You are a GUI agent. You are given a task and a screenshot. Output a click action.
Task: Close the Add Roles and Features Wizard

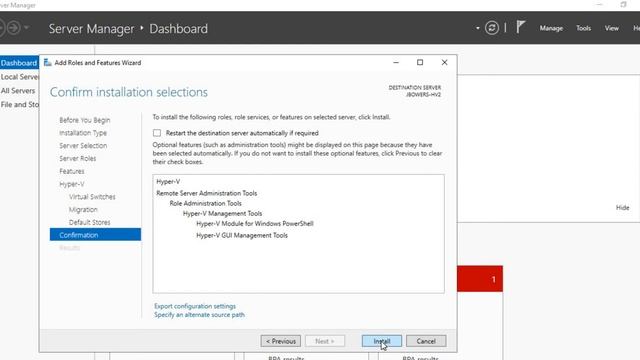point(444,62)
